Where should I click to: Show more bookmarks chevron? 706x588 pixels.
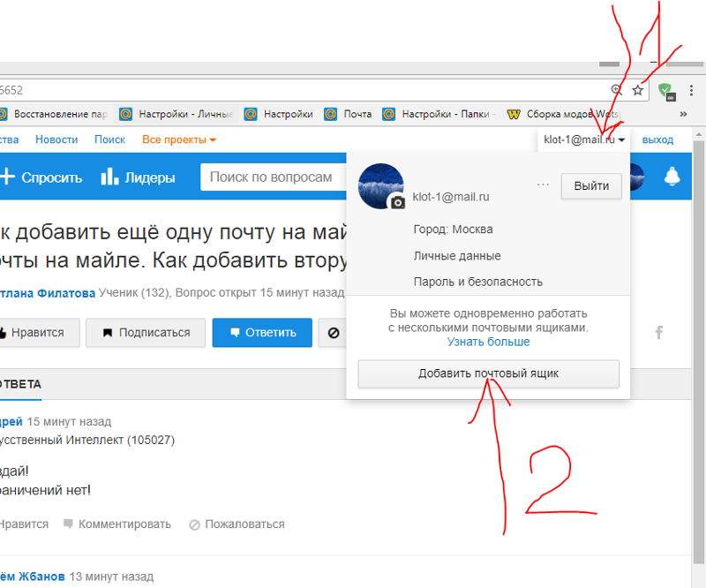point(683,114)
